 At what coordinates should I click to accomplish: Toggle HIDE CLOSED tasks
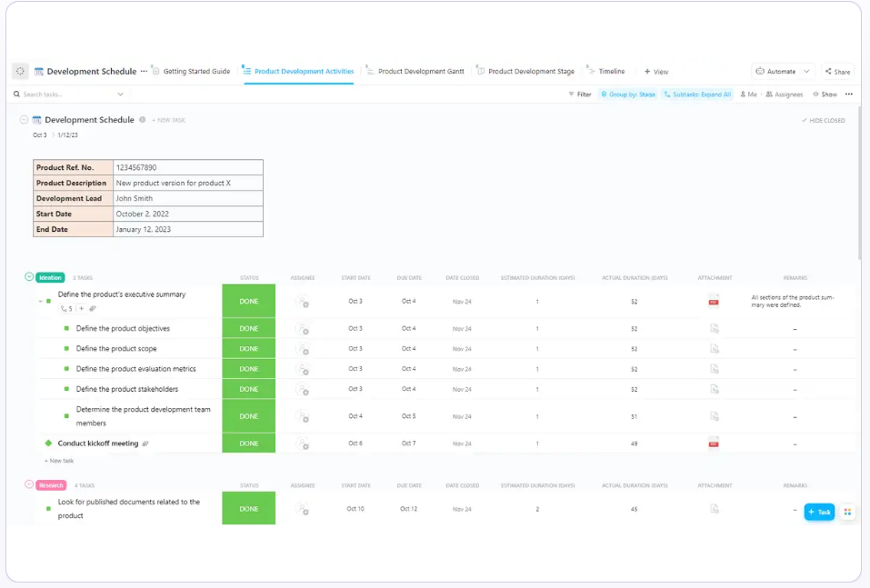coord(823,120)
